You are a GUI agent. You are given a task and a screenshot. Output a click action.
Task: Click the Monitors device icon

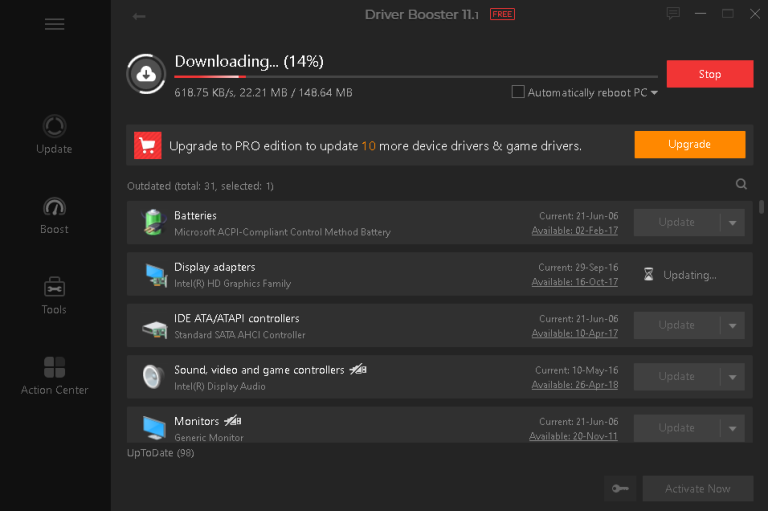point(154,428)
